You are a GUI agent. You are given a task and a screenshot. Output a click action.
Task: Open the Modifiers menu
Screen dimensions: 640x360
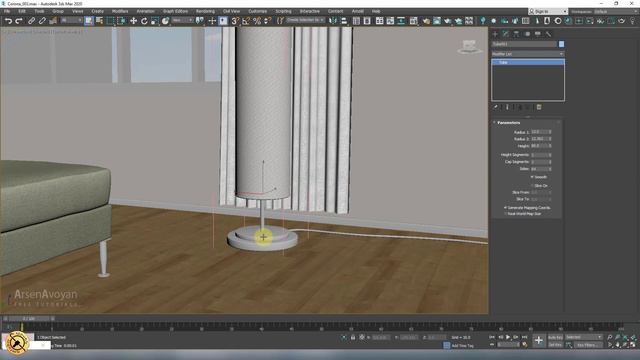[x=120, y=11]
